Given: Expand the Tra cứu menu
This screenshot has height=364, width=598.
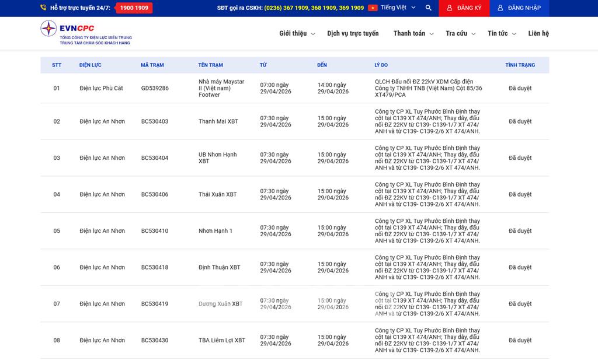Looking at the screenshot, I should pos(460,34).
